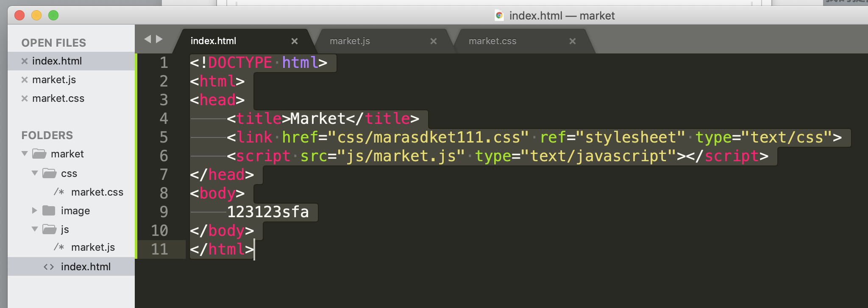Expand the image folder

[35, 210]
